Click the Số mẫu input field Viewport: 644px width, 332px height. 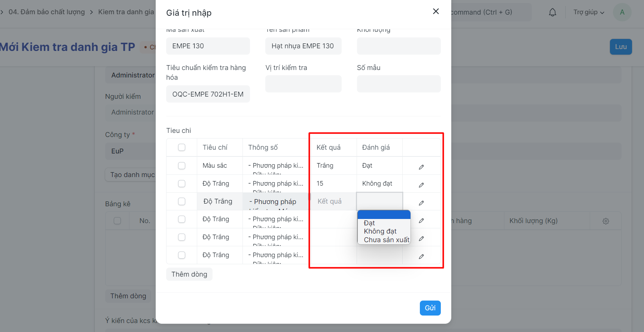pos(399,84)
